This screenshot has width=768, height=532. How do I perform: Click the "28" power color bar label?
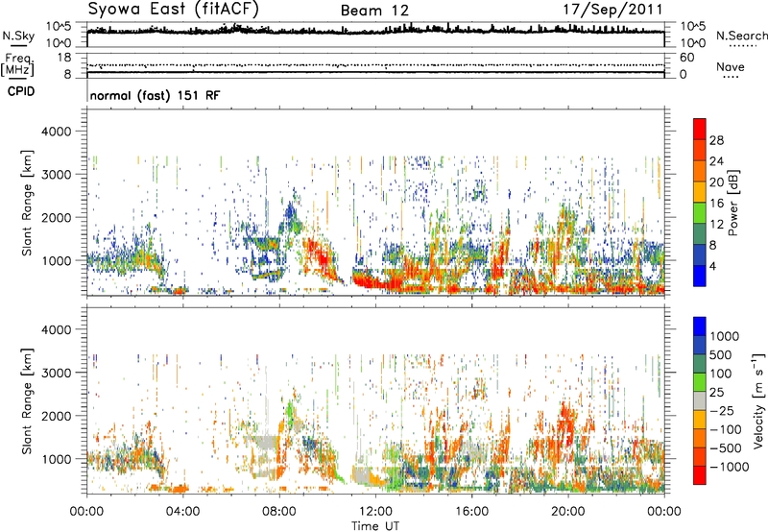point(716,140)
